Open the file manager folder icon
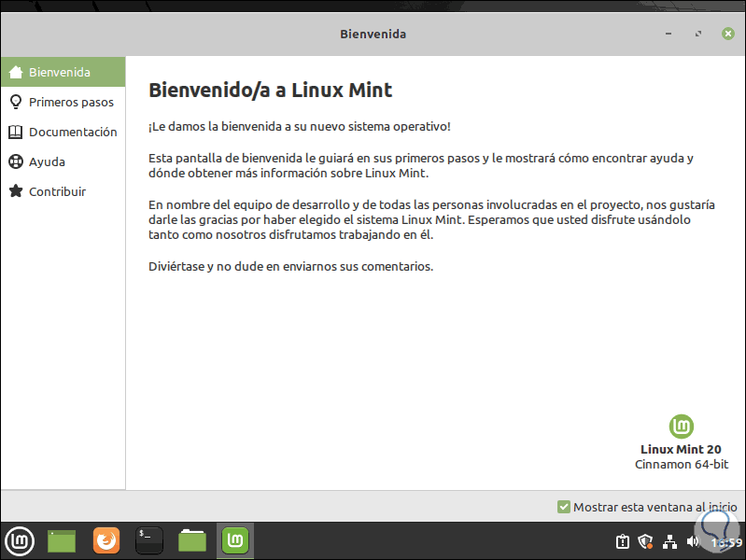 coord(192,541)
